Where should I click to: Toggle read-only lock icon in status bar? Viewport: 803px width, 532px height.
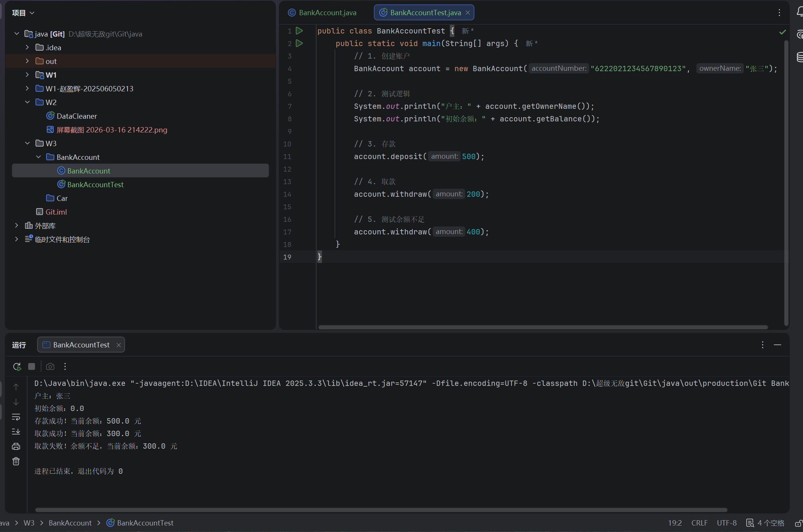click(x=798, y=523)
